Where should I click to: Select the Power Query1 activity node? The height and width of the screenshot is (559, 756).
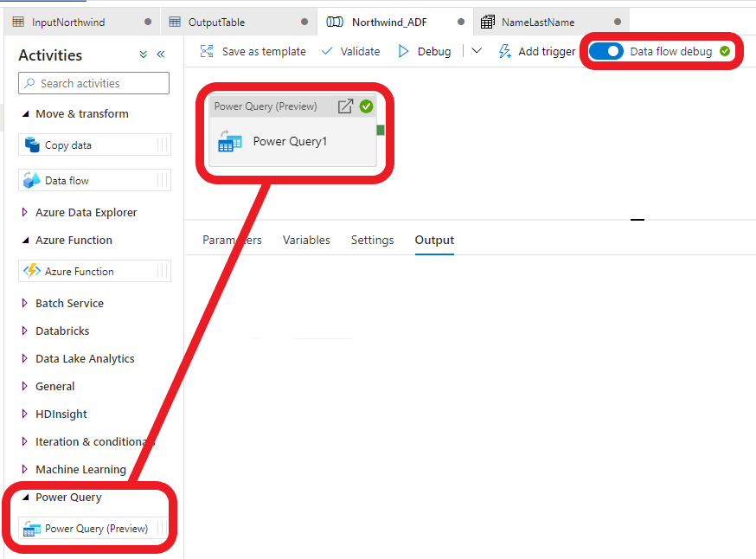(290, 142)
